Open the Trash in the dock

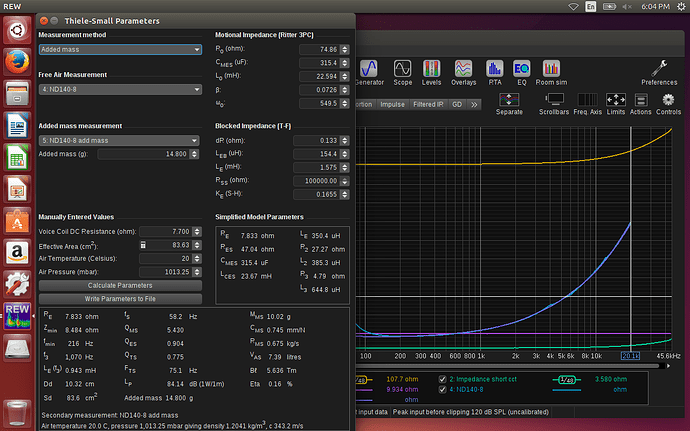[17, 413]
